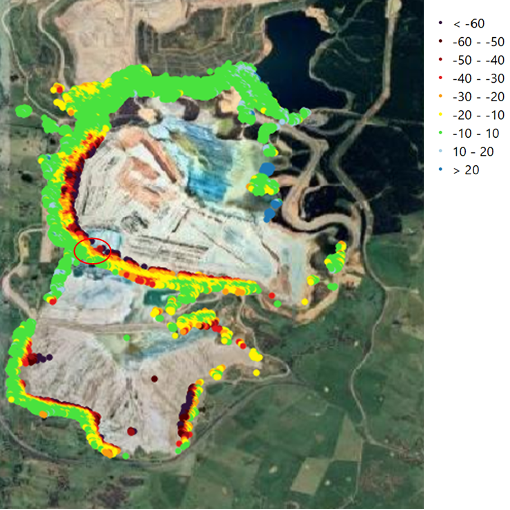Click the '-30 - -20' legend label
510x510 pixels.
478,97
